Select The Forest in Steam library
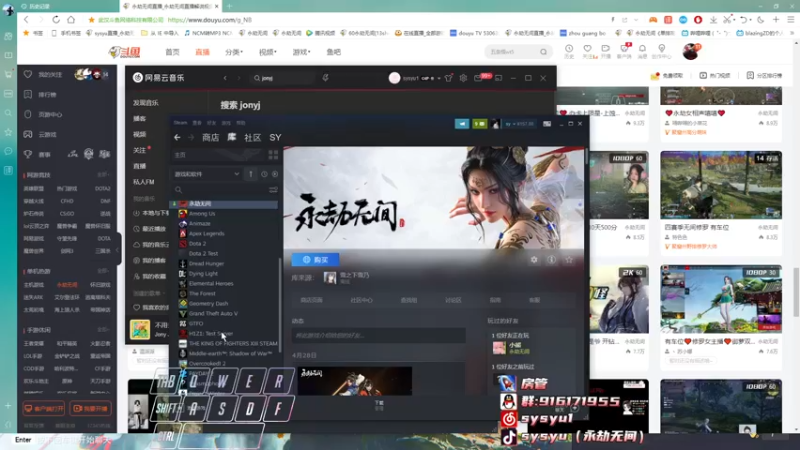 coord(202,293)
